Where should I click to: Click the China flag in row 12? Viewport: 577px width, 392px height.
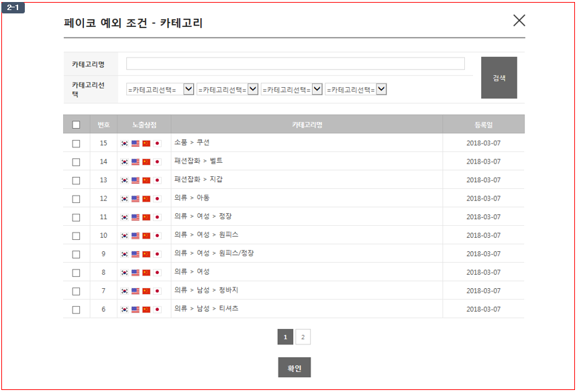[146, 199]
